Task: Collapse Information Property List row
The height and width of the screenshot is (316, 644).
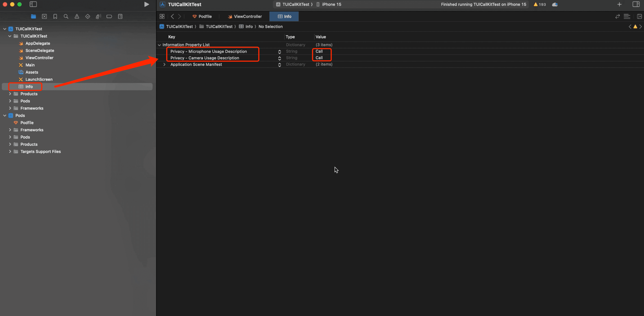Action: coord(159,45)
